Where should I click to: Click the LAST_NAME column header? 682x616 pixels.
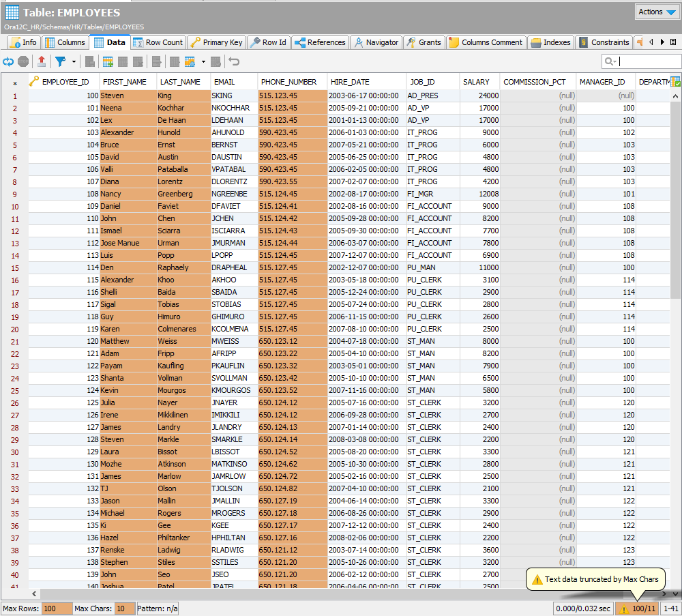pos(183,82)
